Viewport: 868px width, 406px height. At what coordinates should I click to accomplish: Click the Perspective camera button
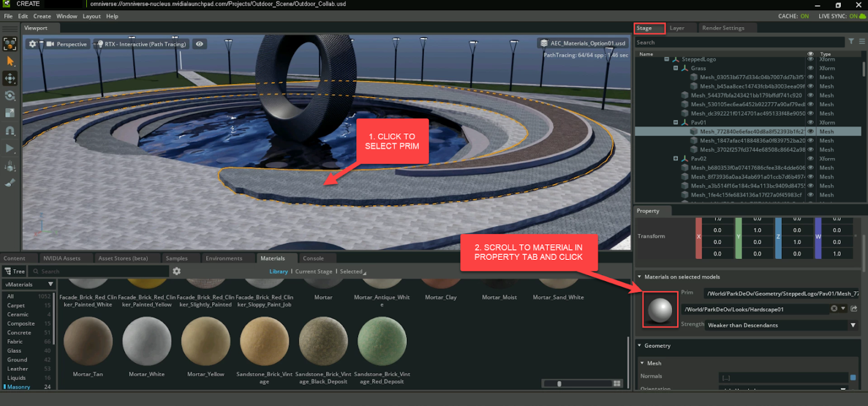point(68,44)
